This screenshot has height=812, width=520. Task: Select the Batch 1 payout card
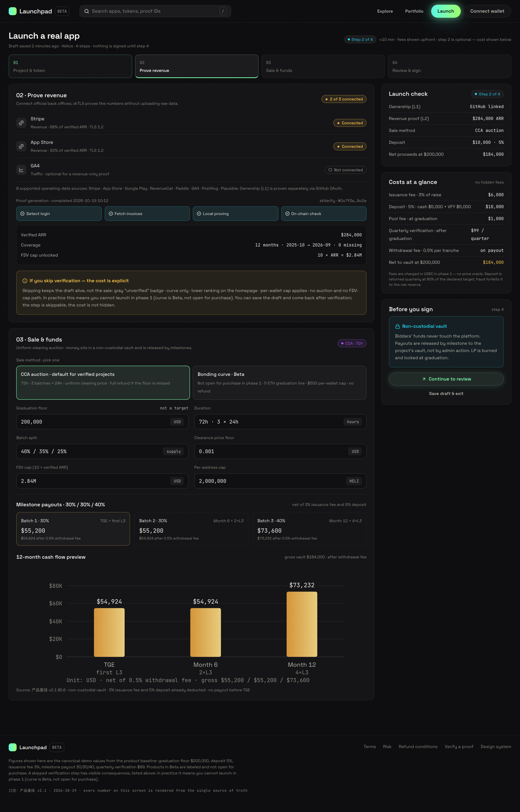(x=73, y=529)
